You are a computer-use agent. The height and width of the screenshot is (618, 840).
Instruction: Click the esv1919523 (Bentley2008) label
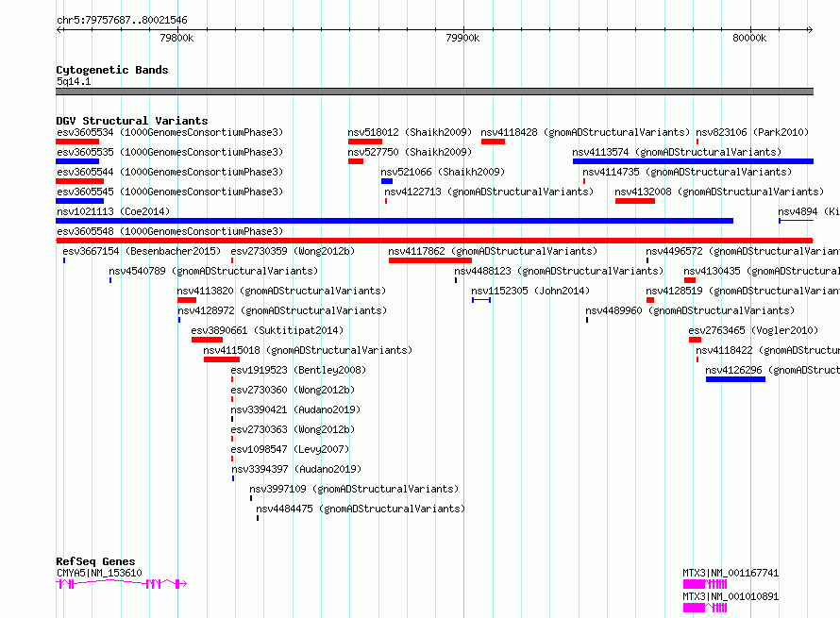[298, 370]
